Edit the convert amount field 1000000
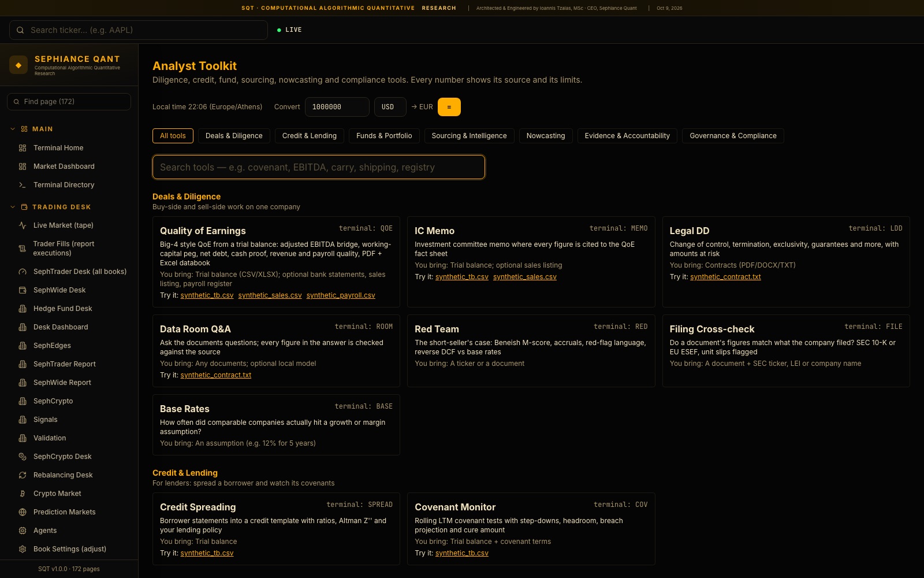This screenshot has height=578, width=924. (x=337, y=107)
